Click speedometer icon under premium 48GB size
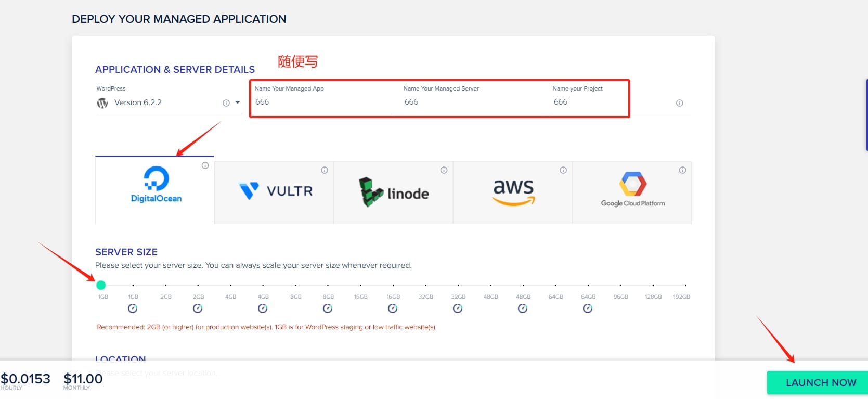 (523, 308)
